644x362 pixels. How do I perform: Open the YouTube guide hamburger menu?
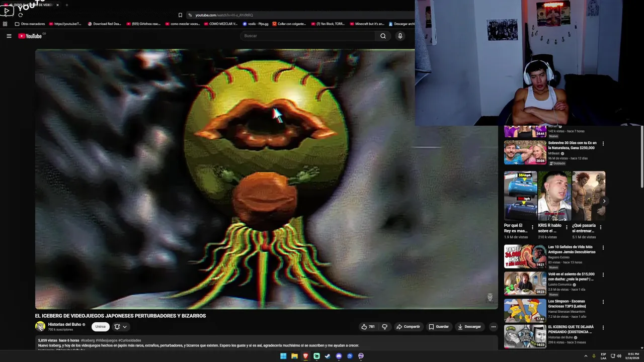(x=9, y=36)
